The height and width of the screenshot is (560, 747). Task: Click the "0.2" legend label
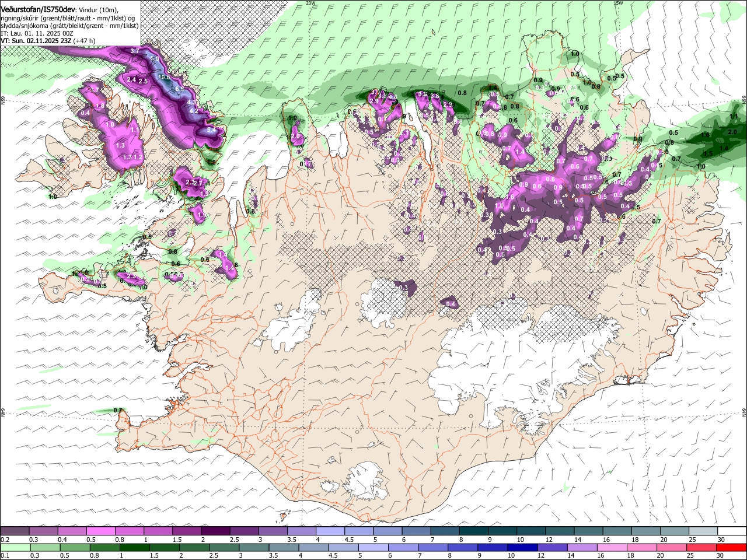[5, 540]
